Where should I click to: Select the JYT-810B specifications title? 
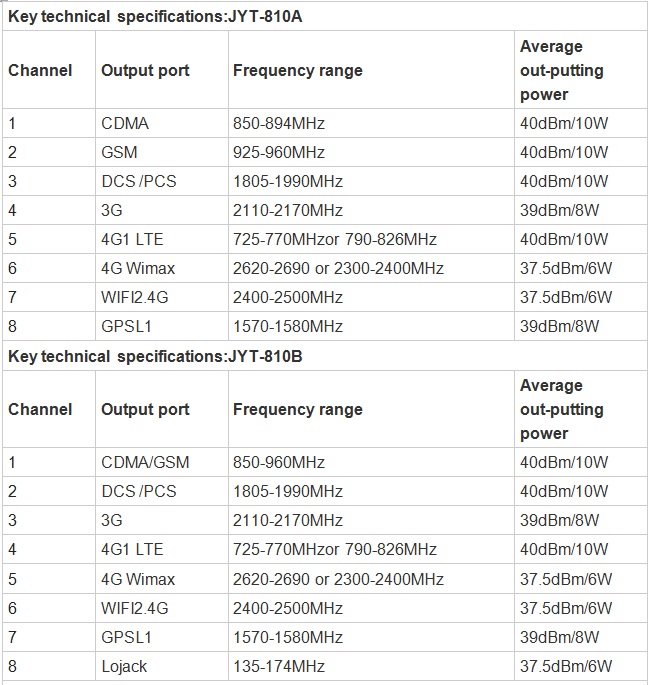click(x=155, y=356)
